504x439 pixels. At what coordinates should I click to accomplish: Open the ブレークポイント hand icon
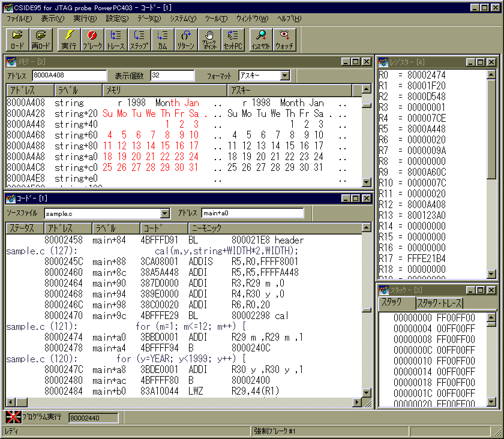coord(209,40)
